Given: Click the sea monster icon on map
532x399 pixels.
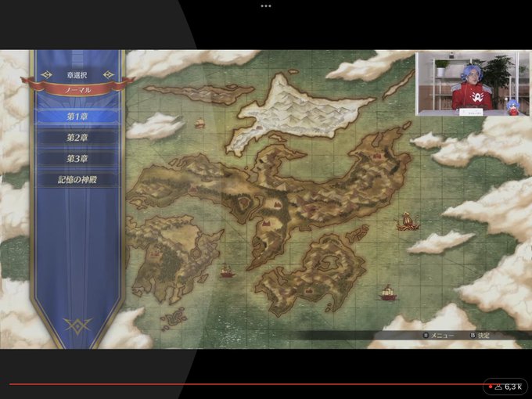Looking at the screenshot, I should point(407,221).
